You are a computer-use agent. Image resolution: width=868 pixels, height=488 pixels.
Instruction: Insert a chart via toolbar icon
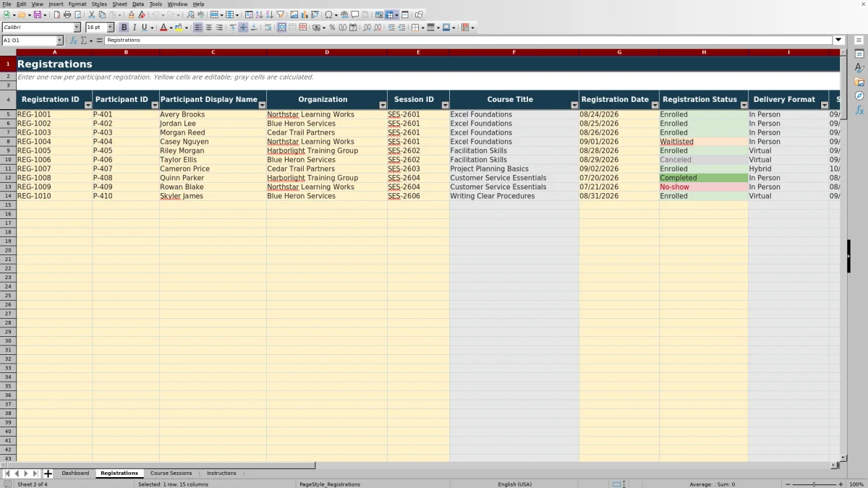304,14
